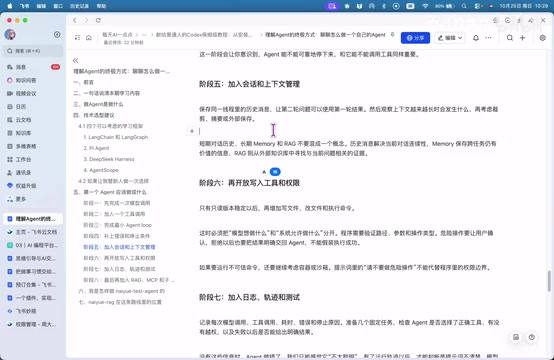Open 知识问答 in the sidebar
Image resolution: width=554 pixels, height=360 pixels.
coord(33,80)
